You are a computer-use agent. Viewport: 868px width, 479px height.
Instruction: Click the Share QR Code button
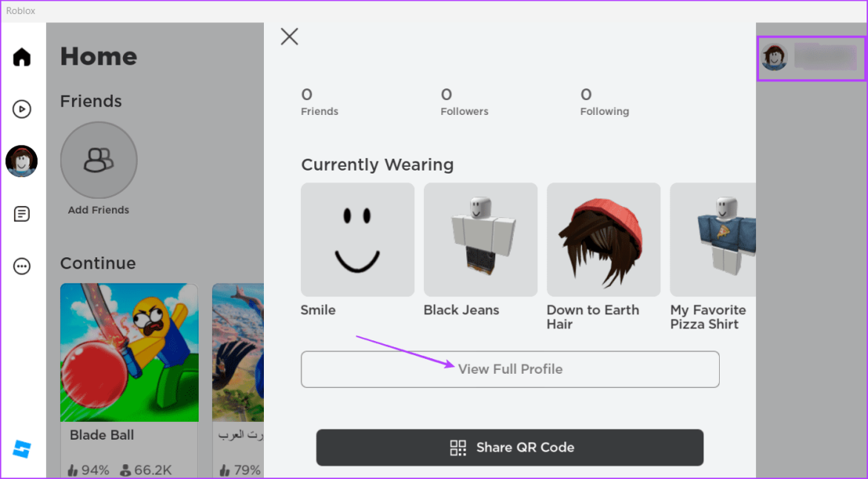point(509,447)
